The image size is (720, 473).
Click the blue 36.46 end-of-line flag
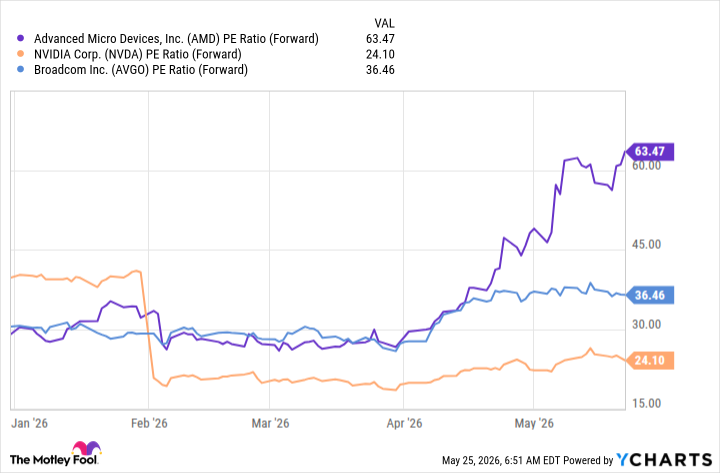(x=649, y=295)
